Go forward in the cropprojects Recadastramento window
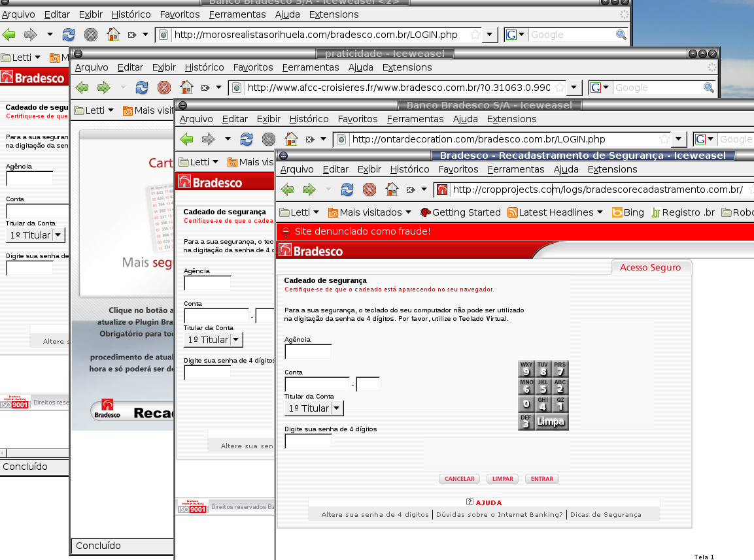Image resolution: width=754 pixels, height=560 pixels. coord(309,189)
